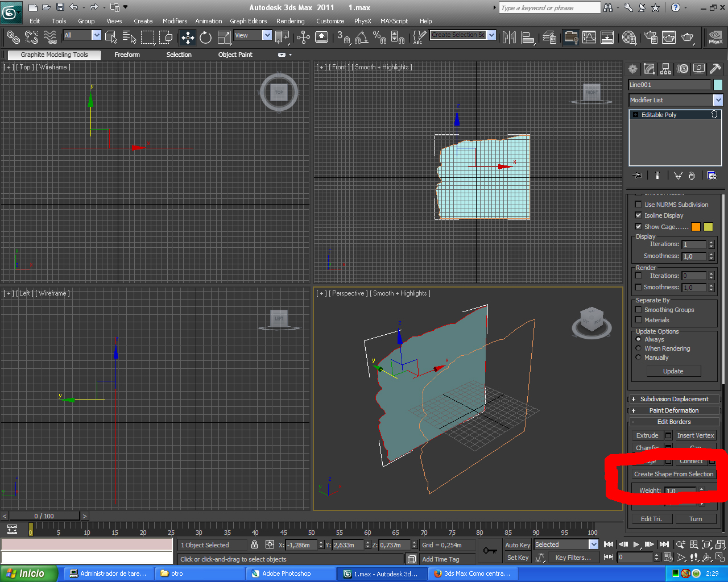Open the Create Selection Set dropdown
Image resolution: width=728 pixels, height=582 pixels.
[462, 35]
